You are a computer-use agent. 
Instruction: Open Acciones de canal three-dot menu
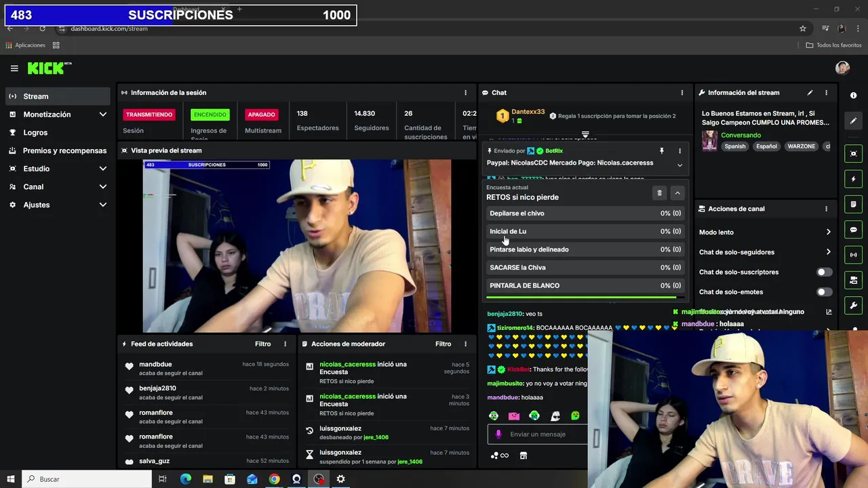(826, 209)
